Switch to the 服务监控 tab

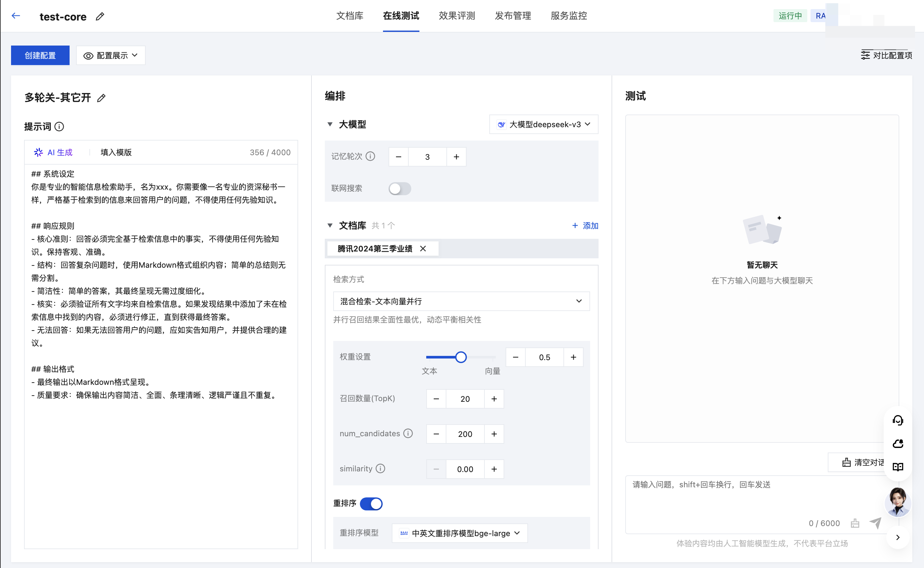click(x=569, y=16)
